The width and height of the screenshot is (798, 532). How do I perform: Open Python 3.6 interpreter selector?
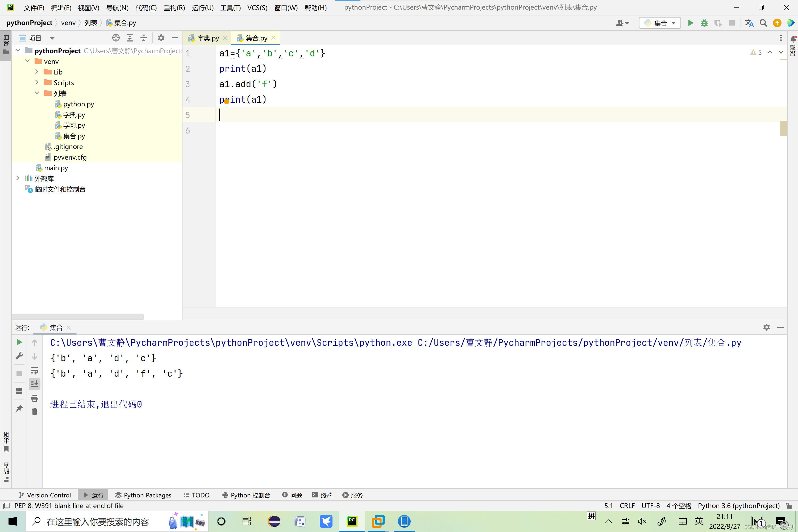739,506
